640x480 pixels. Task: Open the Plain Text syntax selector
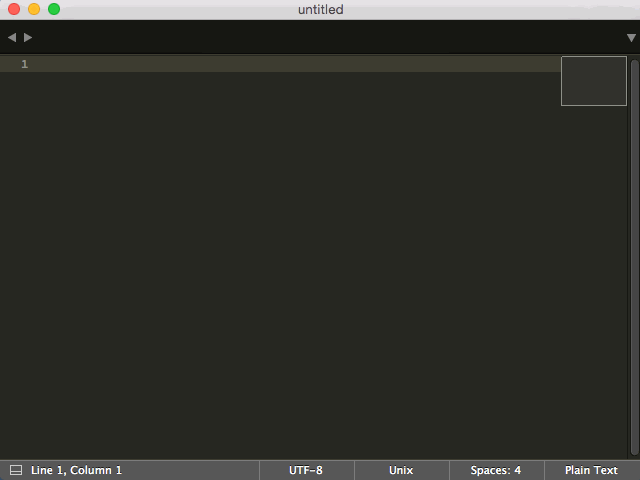tap(591, 470)
